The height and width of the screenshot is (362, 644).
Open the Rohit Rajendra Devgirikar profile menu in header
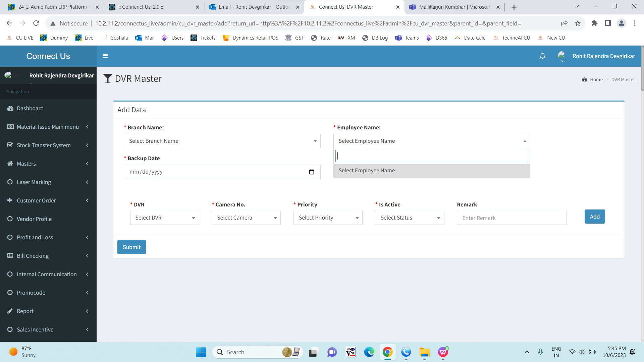[596, 56]
